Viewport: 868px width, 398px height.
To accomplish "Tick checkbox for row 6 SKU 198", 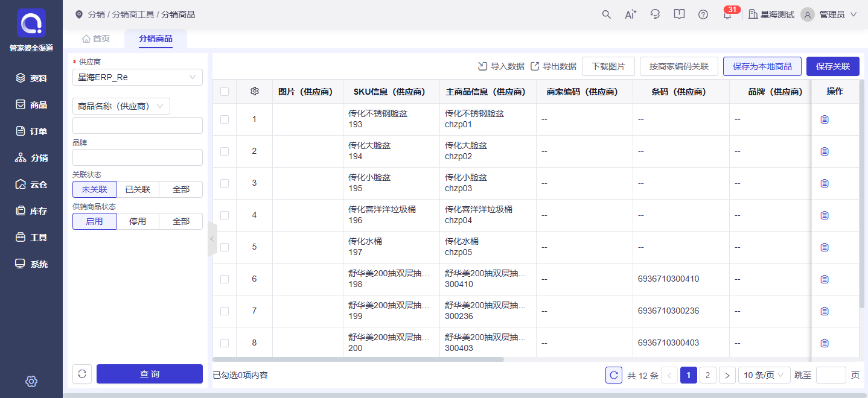I will (x=225, y=279).
